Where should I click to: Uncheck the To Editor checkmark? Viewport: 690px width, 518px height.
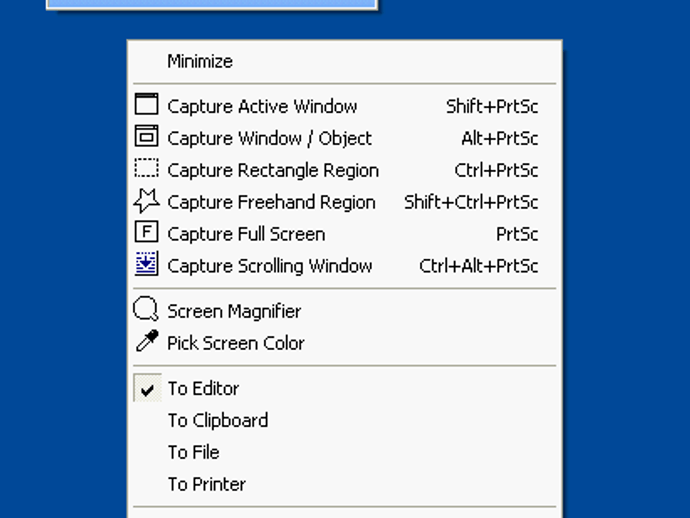tap(147, 389)
